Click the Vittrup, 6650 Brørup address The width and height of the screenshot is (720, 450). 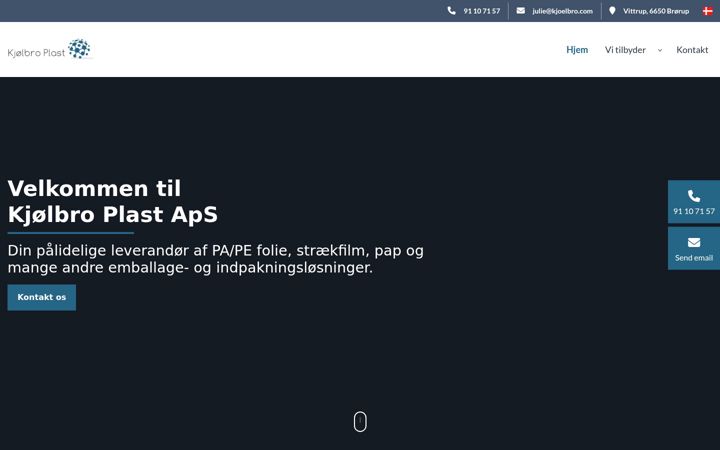pos(656,11)
